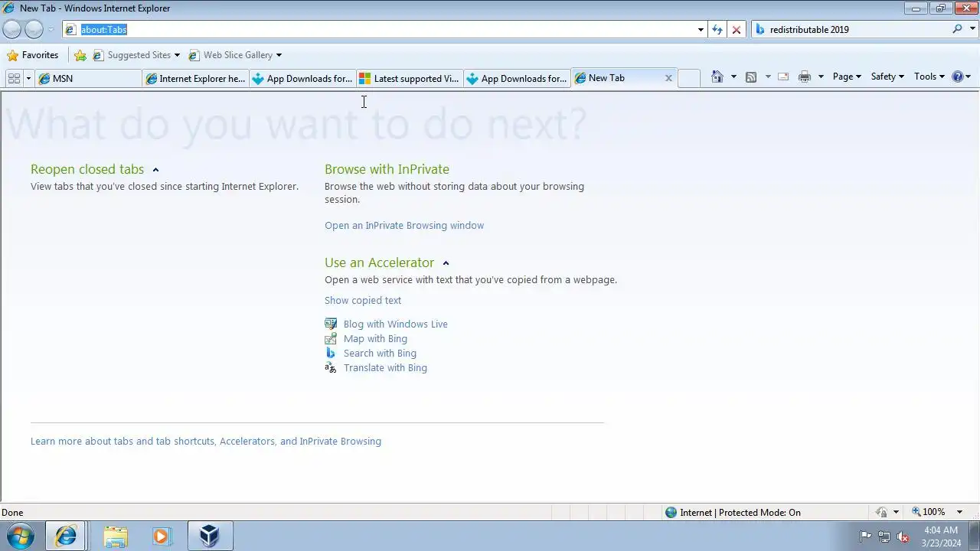This screenshot has width=980, height=551.
Task: Open the Print options dropdown arrow
Action: (821, 77)
